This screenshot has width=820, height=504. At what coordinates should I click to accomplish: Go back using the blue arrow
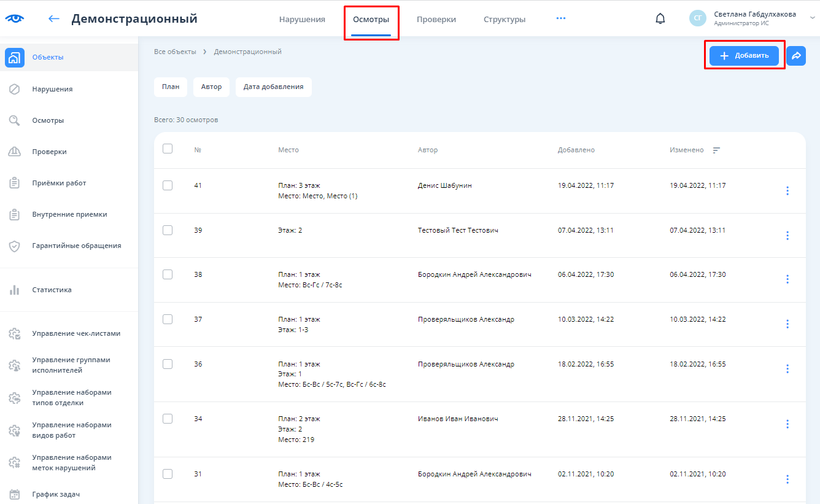(x=54, y=18)
